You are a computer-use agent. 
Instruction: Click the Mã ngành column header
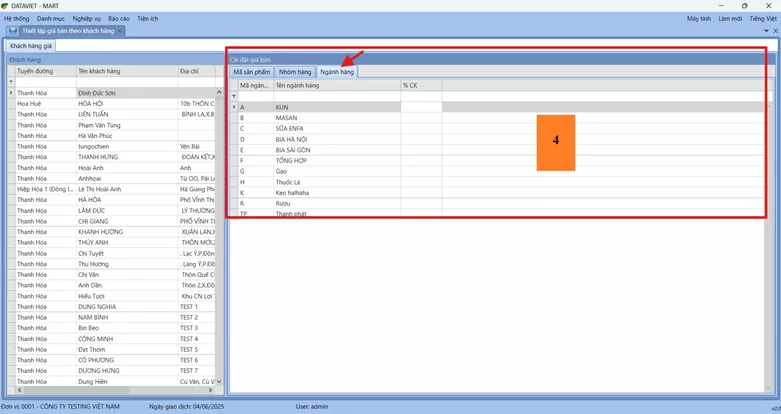coord(256,86)
